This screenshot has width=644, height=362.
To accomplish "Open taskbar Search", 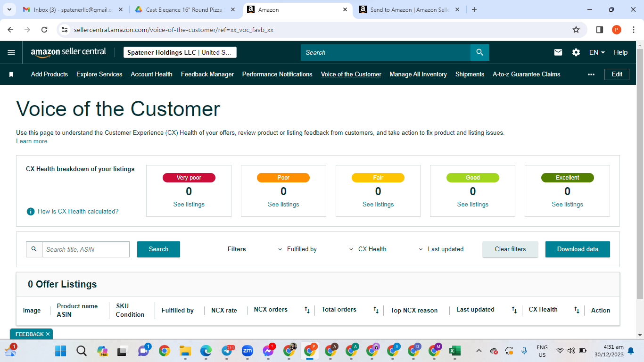I will [x=82, y=351].
